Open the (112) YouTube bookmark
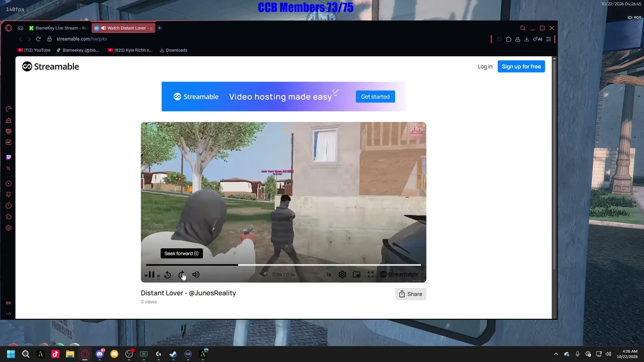This screenshot has width=644, height=362. (x=34, y=50)
